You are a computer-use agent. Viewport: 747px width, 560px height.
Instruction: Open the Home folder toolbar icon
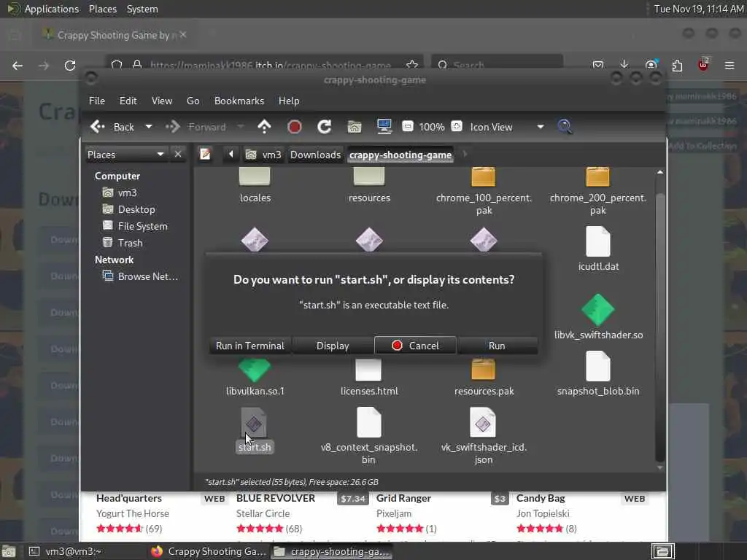(355, 127)
